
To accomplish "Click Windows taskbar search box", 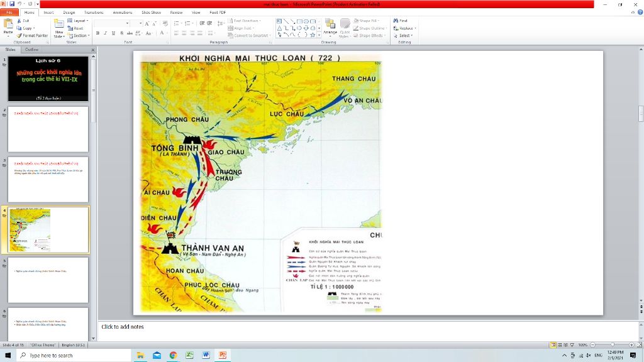I will point(74,356).
